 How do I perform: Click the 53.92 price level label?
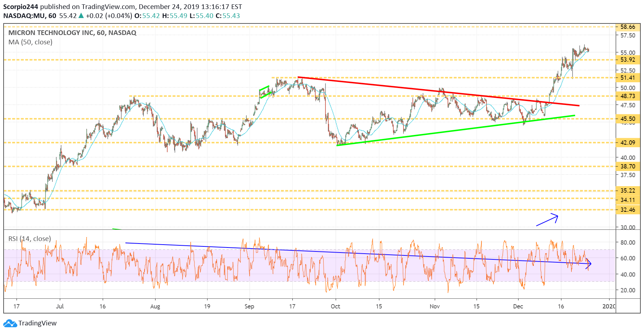tap(628, 60)
